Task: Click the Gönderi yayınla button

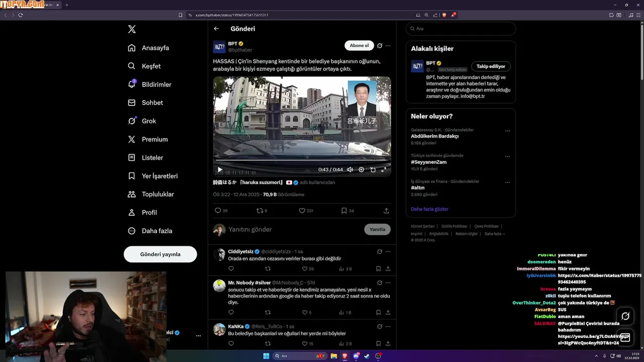Action: (160, 254)
